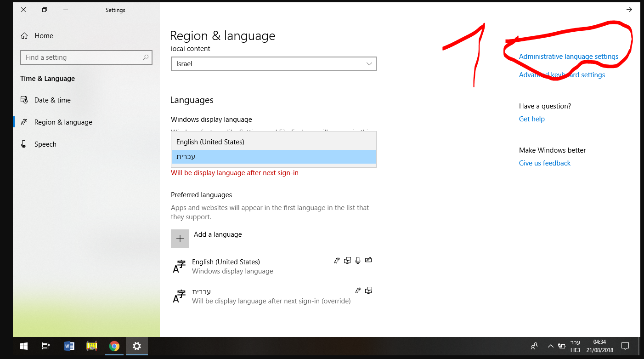The height and width of the screenshot is (359, 644).
Task: Minimize the Settings window
Action: point(66,10)
